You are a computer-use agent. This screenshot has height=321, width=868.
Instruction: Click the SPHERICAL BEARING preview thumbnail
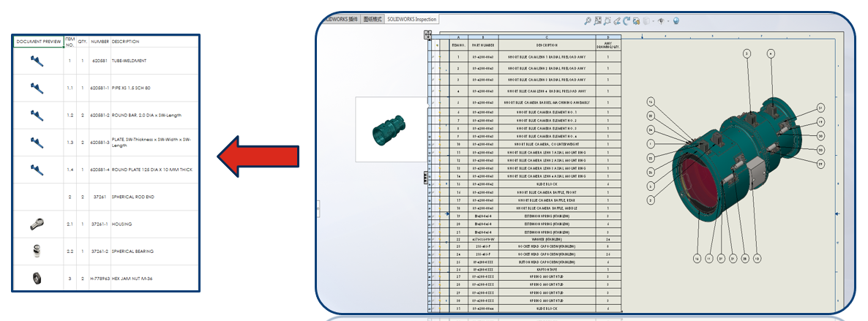click(x=37, y=251)
